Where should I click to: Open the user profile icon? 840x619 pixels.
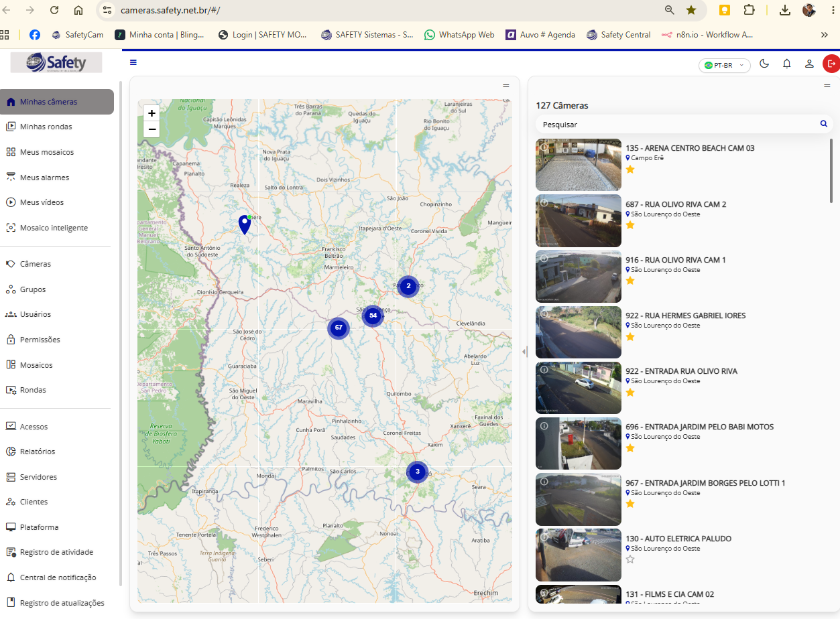tap(809, 64)
